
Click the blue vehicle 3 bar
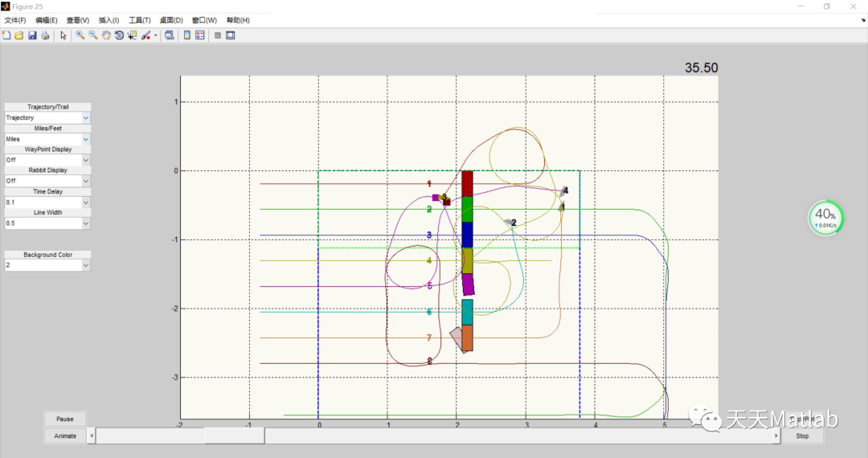467,235
